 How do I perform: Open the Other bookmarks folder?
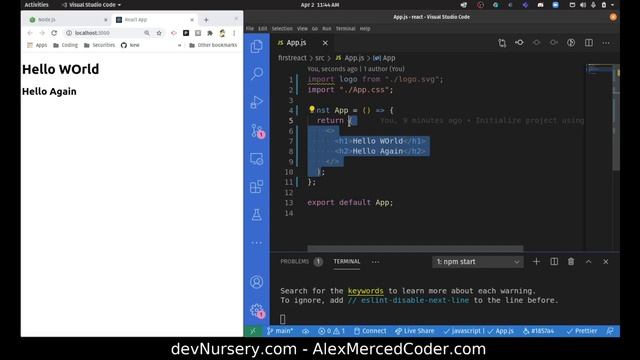(213, 45)
